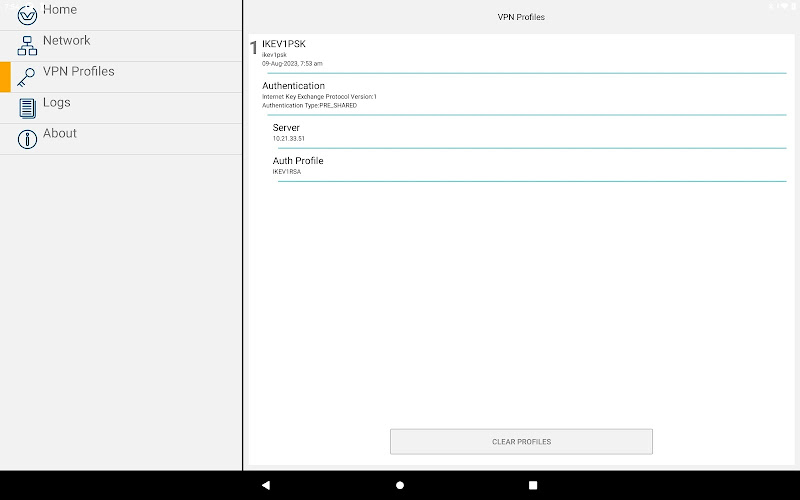The width and height of the screenshot is (800, 500).
Task: Click the VPN Profiles page title
Action: click(521, 17)
